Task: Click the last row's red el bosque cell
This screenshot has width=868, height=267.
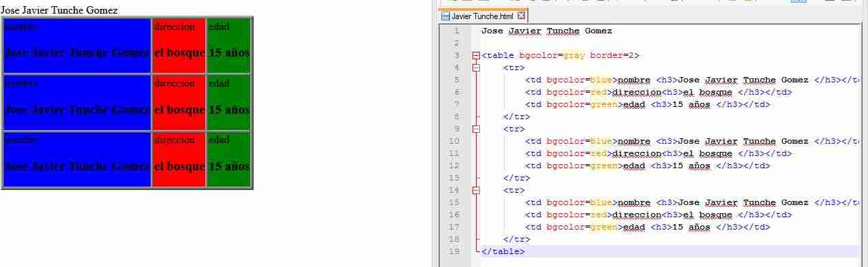Action: click(x=179, y=159)
